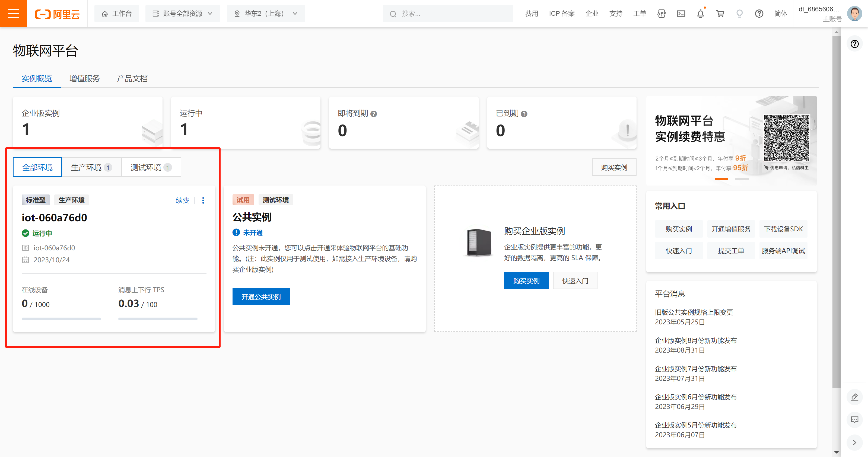Open the feedback chat icon in sidebar

(855, 420)
